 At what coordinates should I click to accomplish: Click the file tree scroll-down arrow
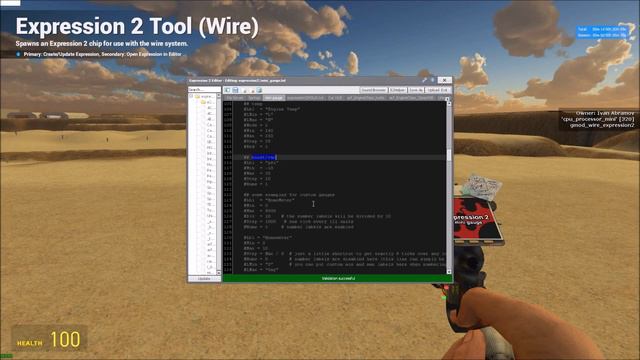pyautogui.click(x=219, y=272)
